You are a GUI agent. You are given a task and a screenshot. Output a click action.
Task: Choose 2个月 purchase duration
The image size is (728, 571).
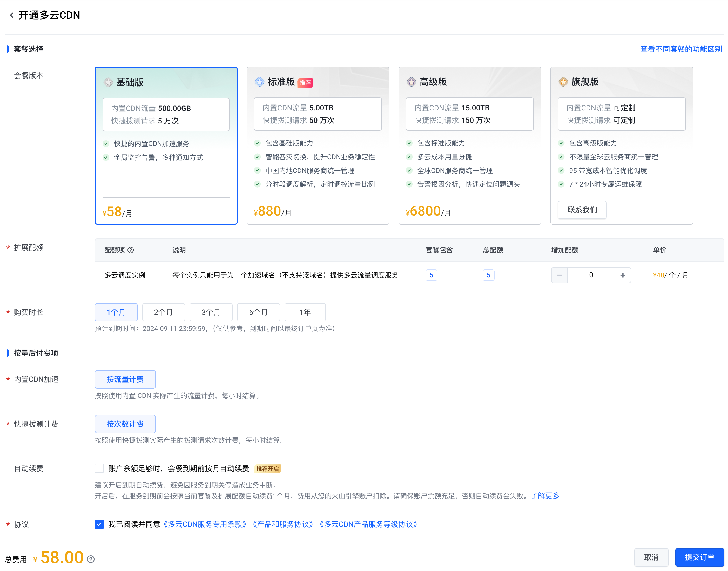coord(163,312)
